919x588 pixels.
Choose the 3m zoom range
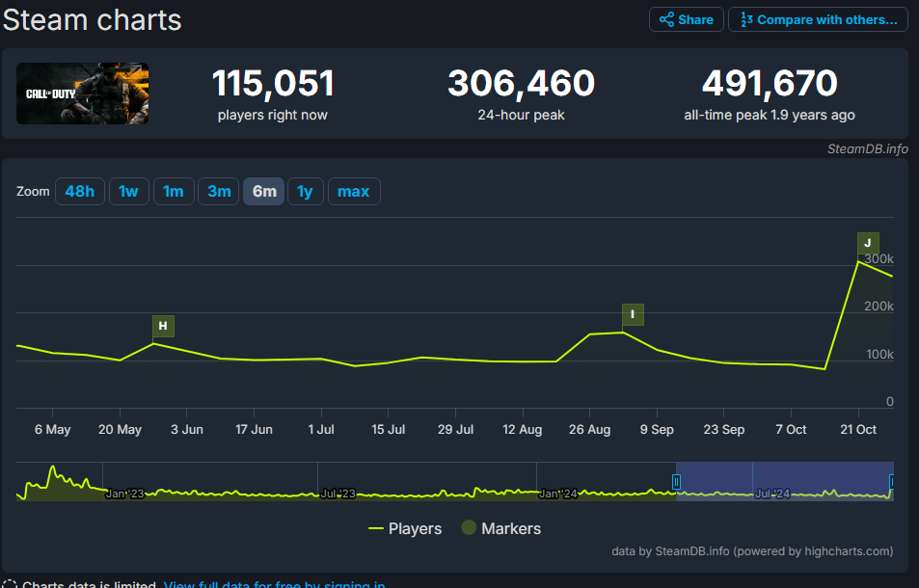pos(219,192)
